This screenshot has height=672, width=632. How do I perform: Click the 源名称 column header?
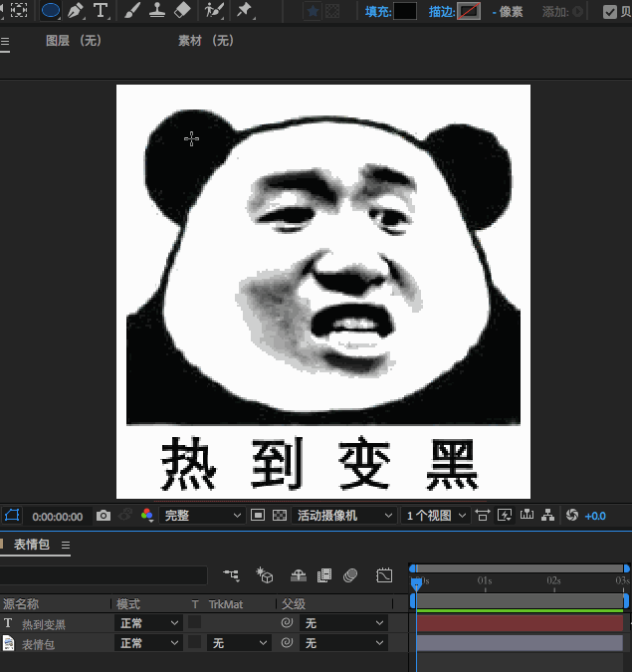click(x=21, y=604)
